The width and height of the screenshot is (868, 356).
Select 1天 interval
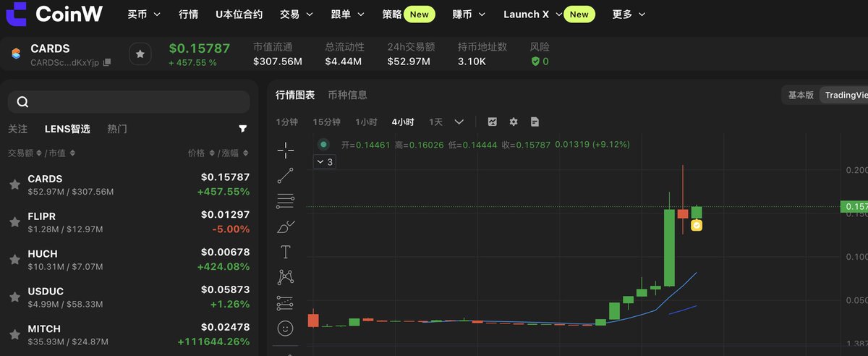coord(435,122)
